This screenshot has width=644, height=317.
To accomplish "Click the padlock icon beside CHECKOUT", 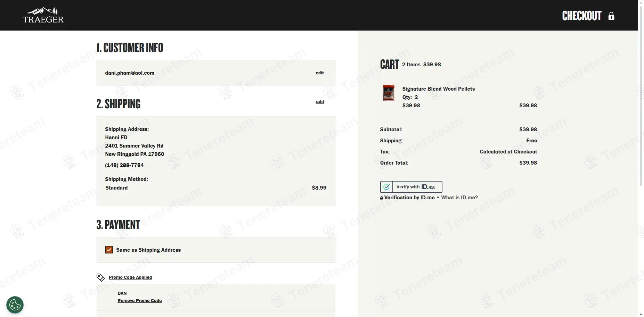I will click(611, 16).
